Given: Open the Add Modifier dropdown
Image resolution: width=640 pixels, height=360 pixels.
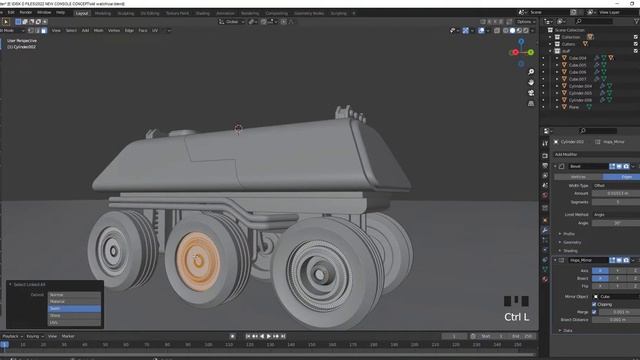Looking at the screenshot, I should (597, 154).
